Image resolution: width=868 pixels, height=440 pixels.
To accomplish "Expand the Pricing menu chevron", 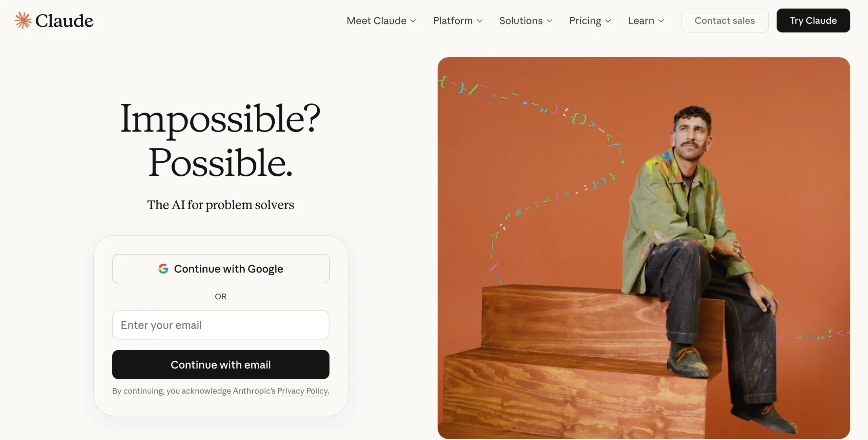I will coord(609,21).
